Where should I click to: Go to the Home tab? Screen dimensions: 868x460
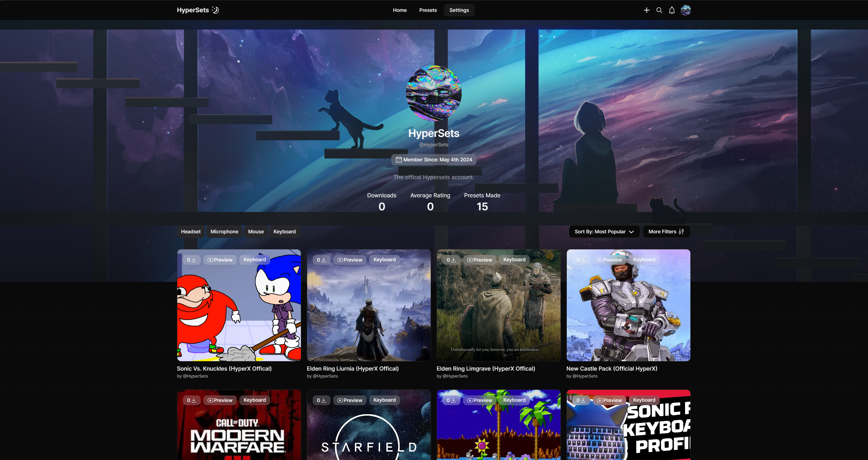[400, 10]
